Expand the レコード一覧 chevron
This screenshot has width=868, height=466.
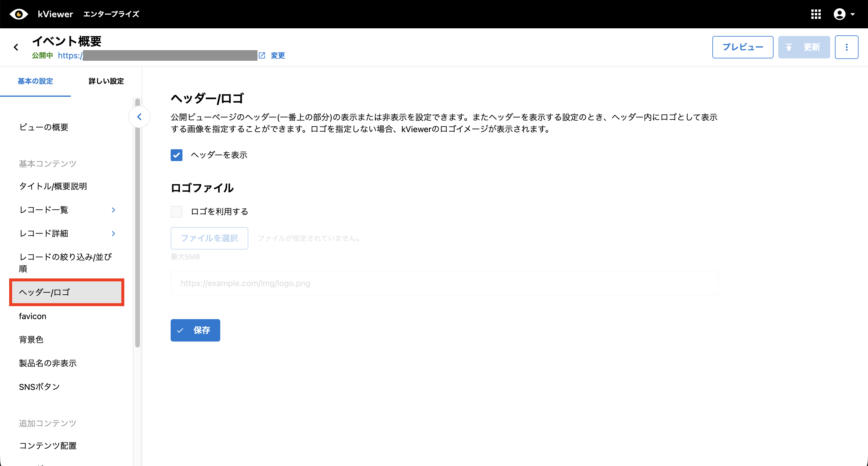click(x=114, y=210)
